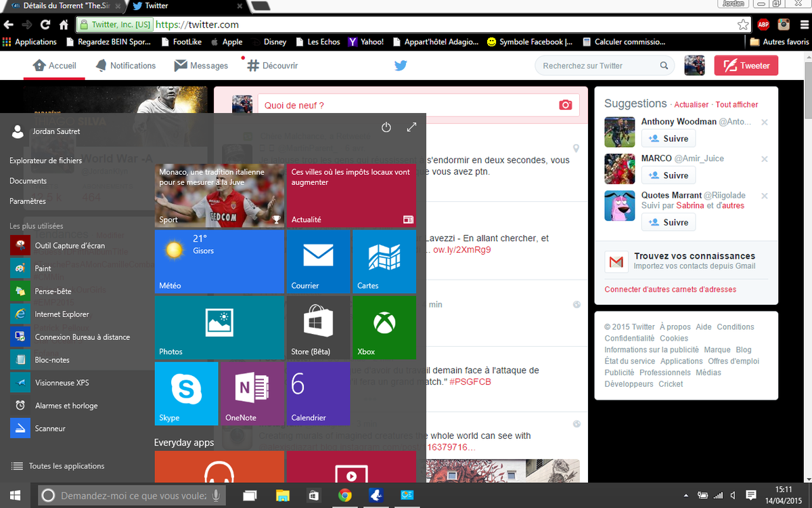
Task: Open the Actualité news tile
Action: pos(351,195)
